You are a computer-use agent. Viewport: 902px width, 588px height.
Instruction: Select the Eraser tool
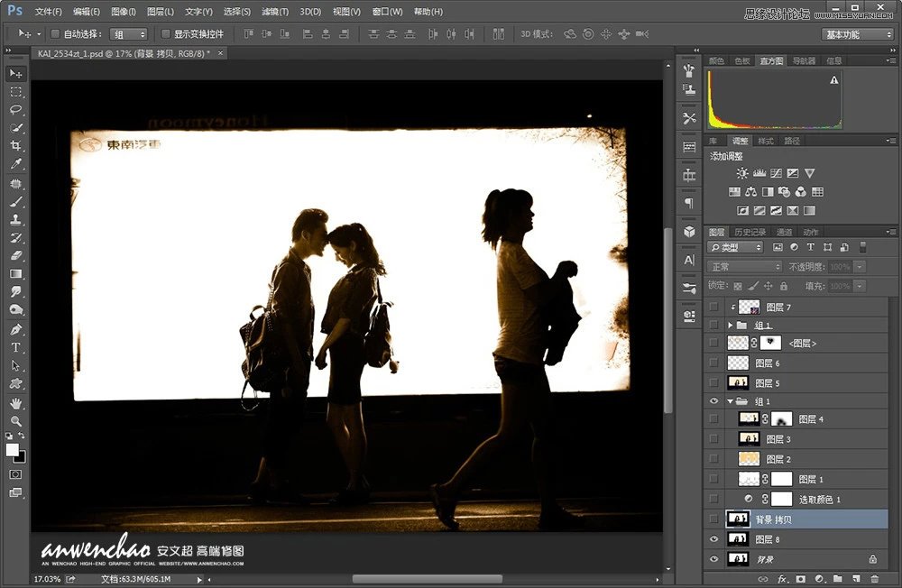pyautogui.click(x=15, y=255)
